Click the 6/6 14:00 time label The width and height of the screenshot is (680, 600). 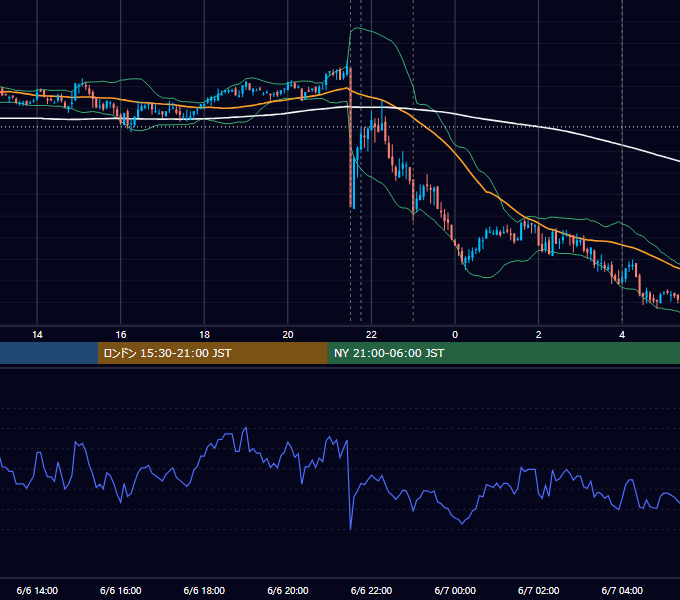tap(37, 590)
